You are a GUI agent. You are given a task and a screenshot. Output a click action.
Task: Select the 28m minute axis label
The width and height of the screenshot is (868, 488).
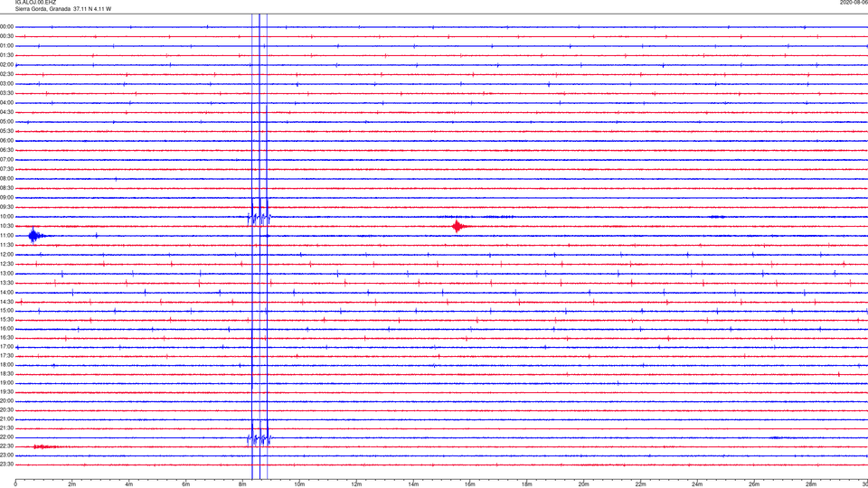pos(811,484)
